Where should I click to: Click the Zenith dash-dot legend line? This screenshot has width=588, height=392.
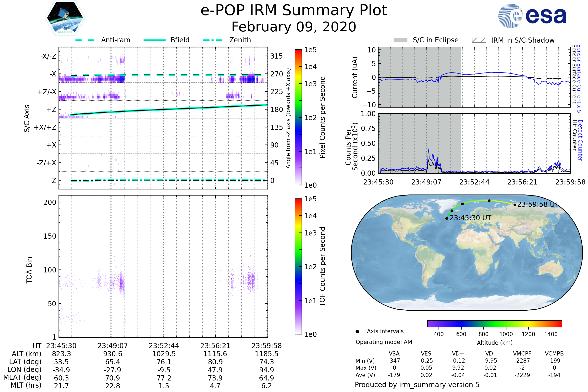pos(212,40)
